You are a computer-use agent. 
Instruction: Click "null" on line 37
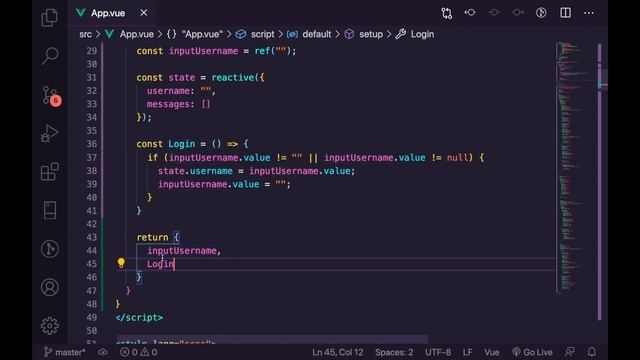tap(458, 158)
